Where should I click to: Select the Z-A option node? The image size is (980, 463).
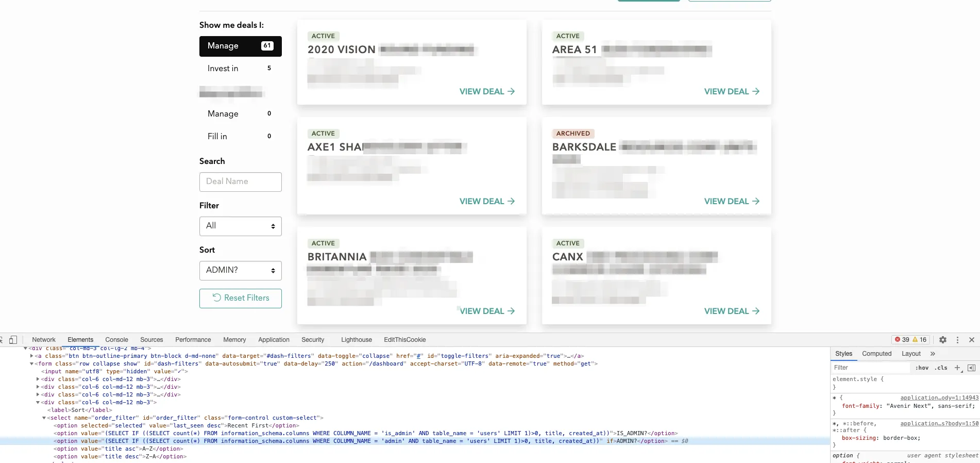[120, 456]
